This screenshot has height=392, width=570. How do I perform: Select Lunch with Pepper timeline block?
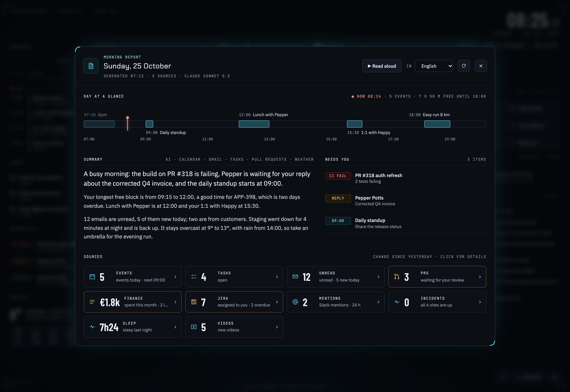pyautogui.click(x=254, y=124)
